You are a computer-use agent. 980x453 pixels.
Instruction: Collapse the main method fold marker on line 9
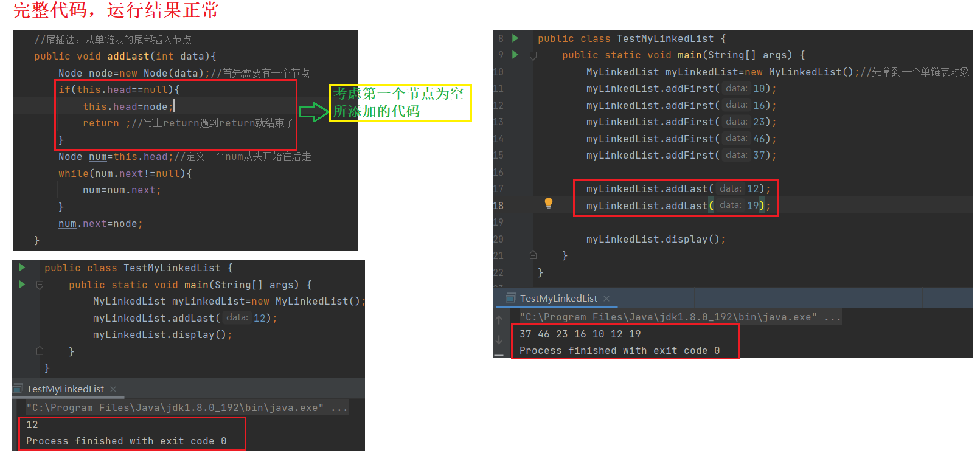pos(533,55)
